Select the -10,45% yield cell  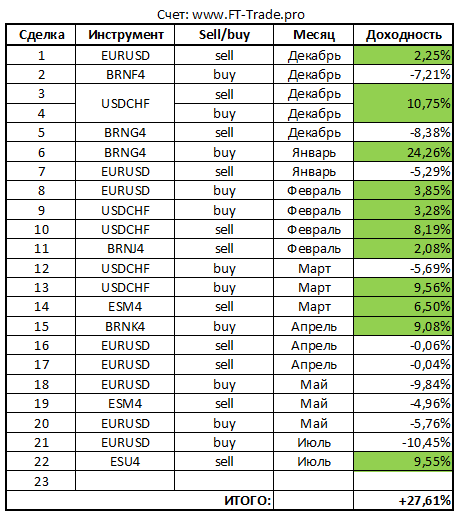click(403, 443)
